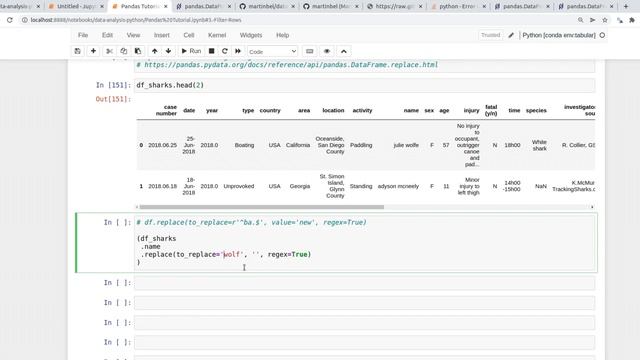
Task: Click the eye icon in Jupyter toolbar
Action: [x=327, y=51]
